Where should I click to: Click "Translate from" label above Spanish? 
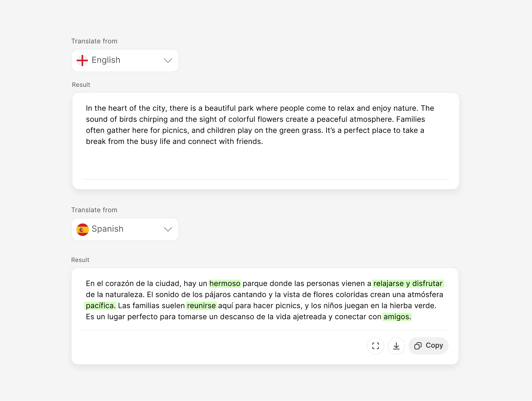94,210
